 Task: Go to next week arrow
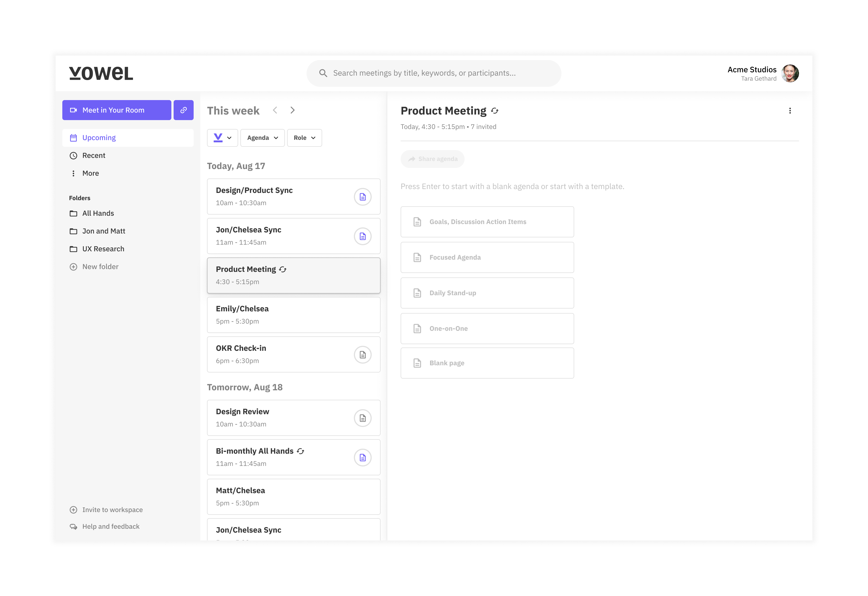pyautogui.click(x=293, y=110)
